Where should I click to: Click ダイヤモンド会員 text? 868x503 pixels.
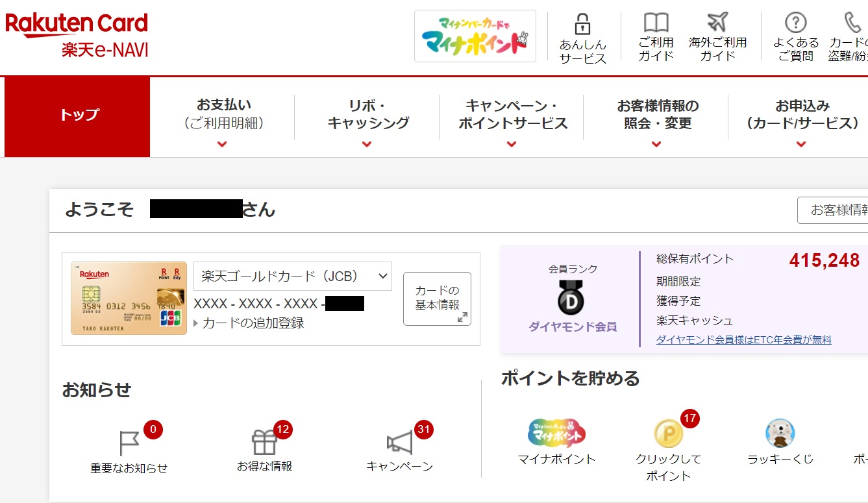pyautogui.click(x=573, y=326)
